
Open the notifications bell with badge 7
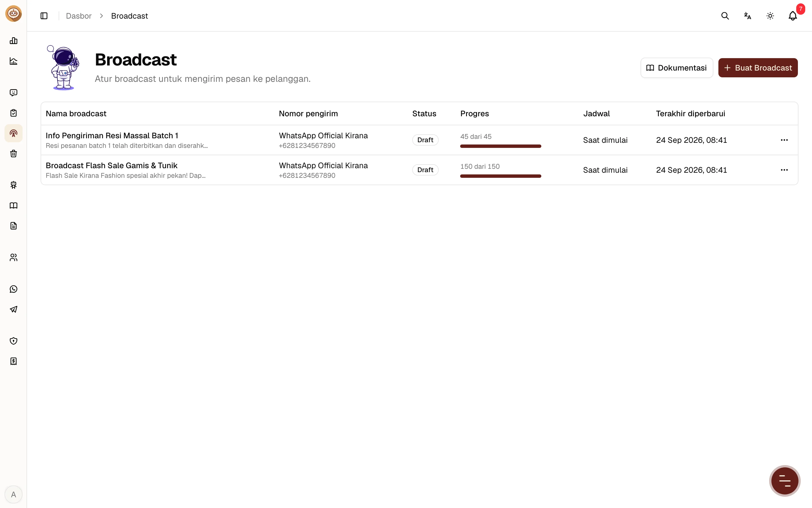pos(793,16)
